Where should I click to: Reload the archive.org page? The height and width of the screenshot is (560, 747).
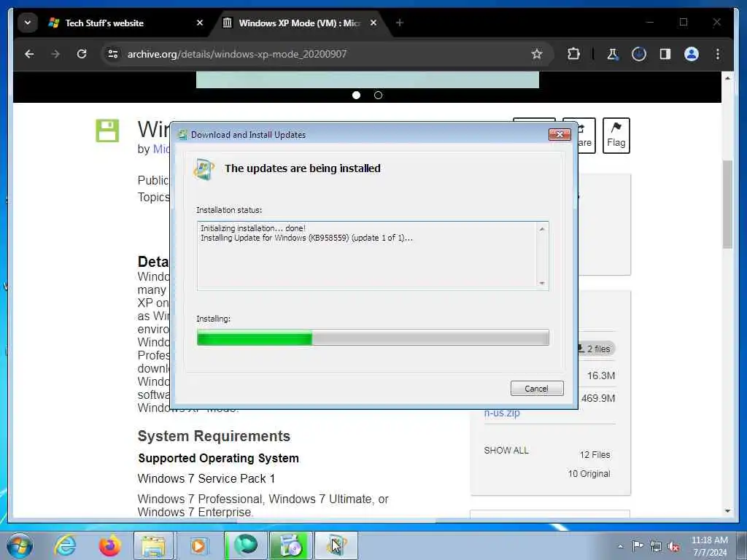(82, 54)
